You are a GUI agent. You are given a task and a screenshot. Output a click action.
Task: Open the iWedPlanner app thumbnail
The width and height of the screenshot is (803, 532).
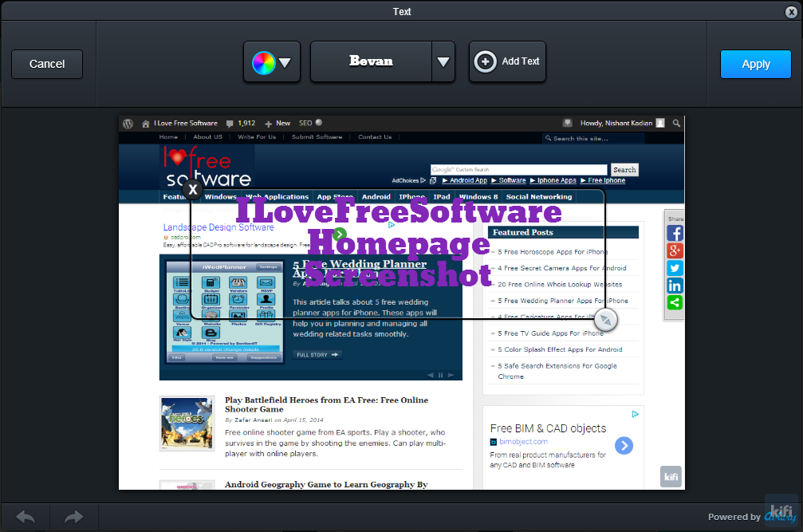point(225,313)
